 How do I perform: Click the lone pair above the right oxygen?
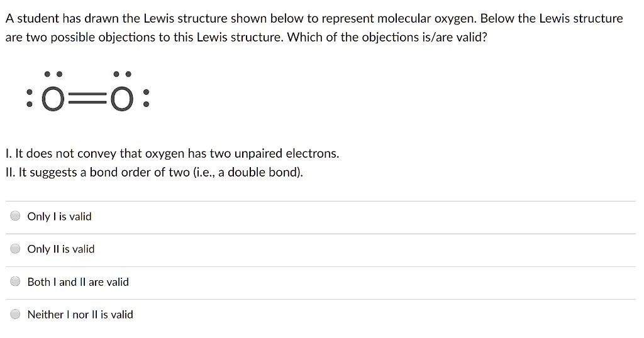(x=123, y=74)
